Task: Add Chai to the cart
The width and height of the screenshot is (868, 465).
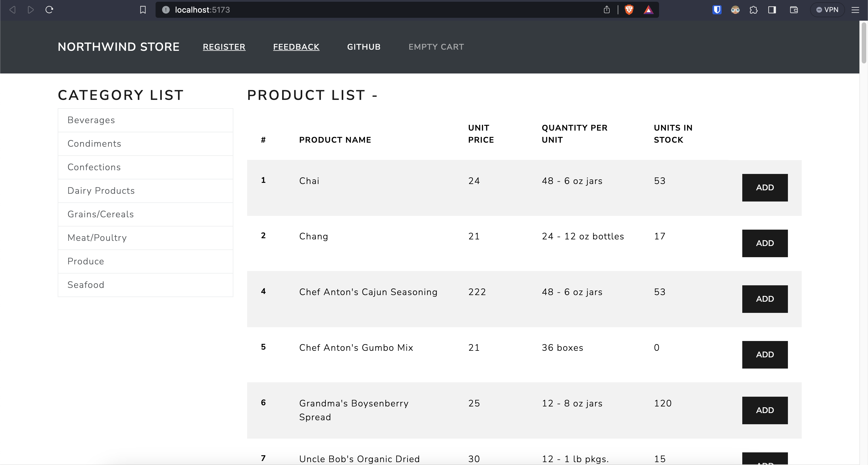Action: click(x=765, y=188)
